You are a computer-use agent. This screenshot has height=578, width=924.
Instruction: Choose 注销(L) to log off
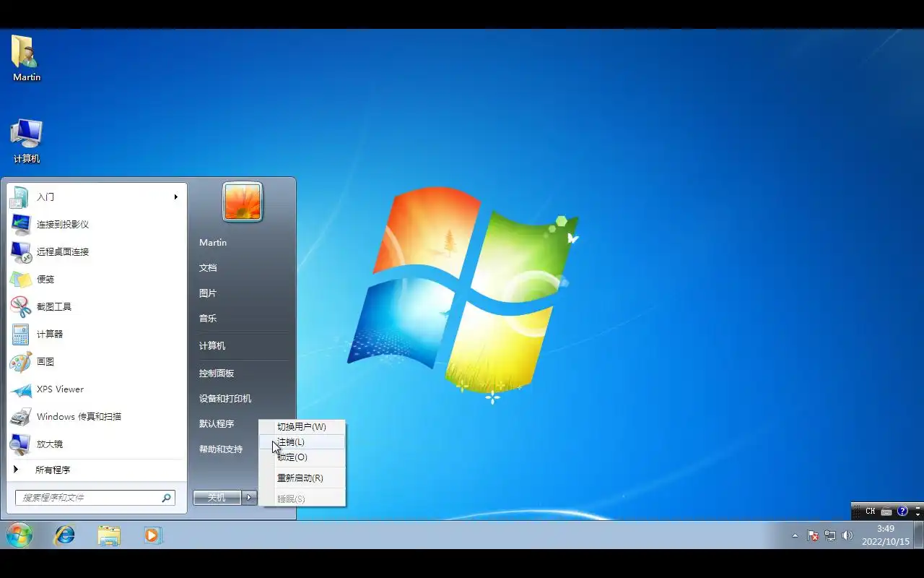(x=302, y=442)
